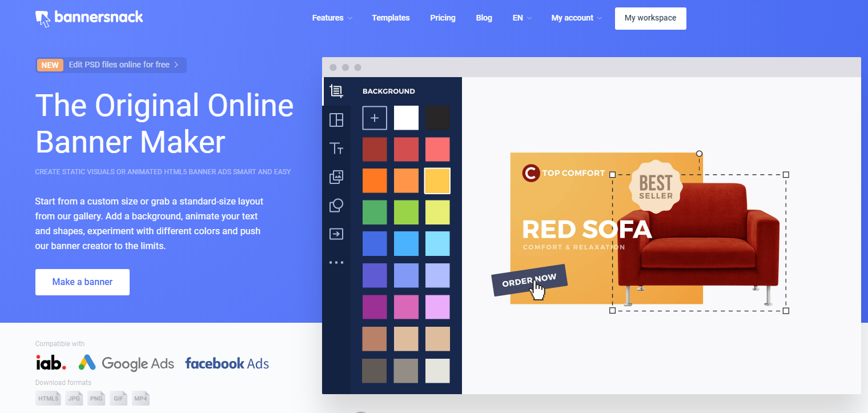Screen dimensions: 868x413
Task: Click the ORDER NOW button in banner
Action: [x=529, y=280]
